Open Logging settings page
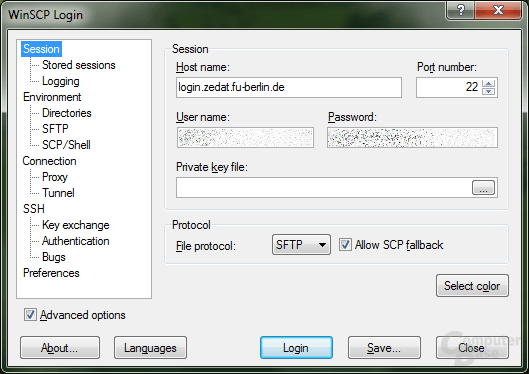Screen dimensions: 529x374 (61, 81)
